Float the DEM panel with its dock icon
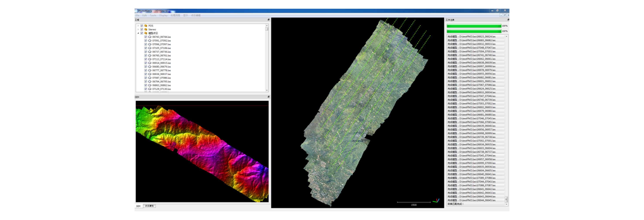644x220 pixels. pos(268,97)
